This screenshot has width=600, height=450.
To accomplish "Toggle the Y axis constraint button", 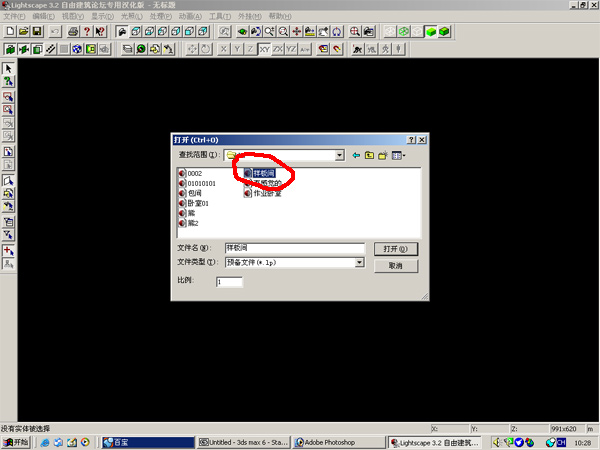I will tap(237, 49).
